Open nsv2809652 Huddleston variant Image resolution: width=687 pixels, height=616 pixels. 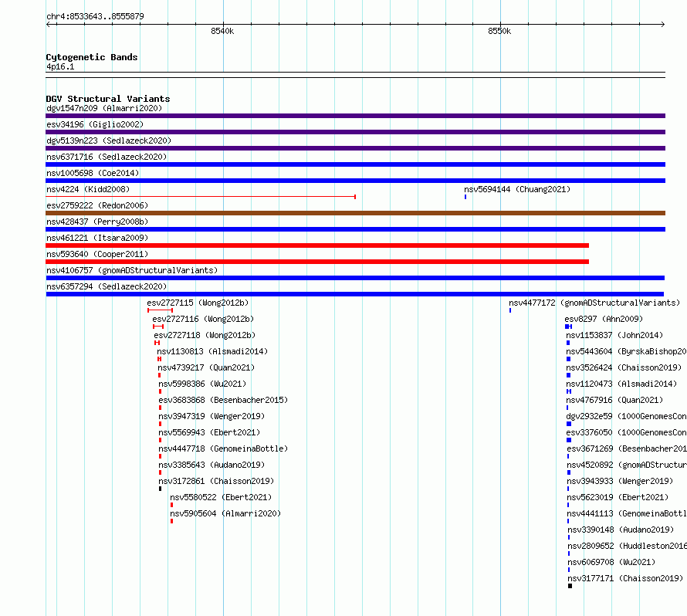[627, 546]
